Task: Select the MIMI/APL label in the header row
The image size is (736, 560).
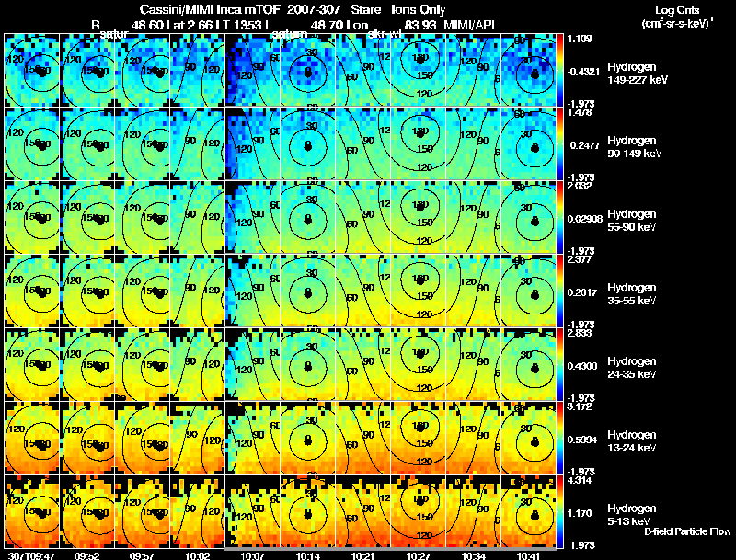Action: (x=471, y=25)
